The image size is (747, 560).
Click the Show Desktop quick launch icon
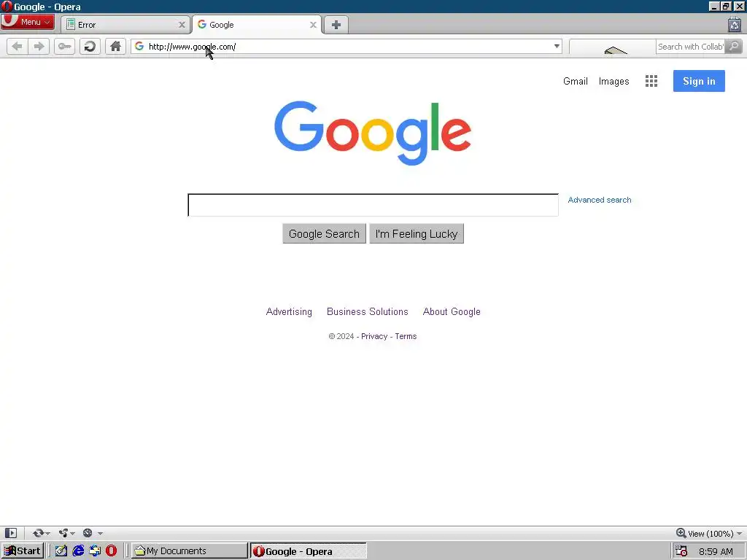click(x=95, y=551)
